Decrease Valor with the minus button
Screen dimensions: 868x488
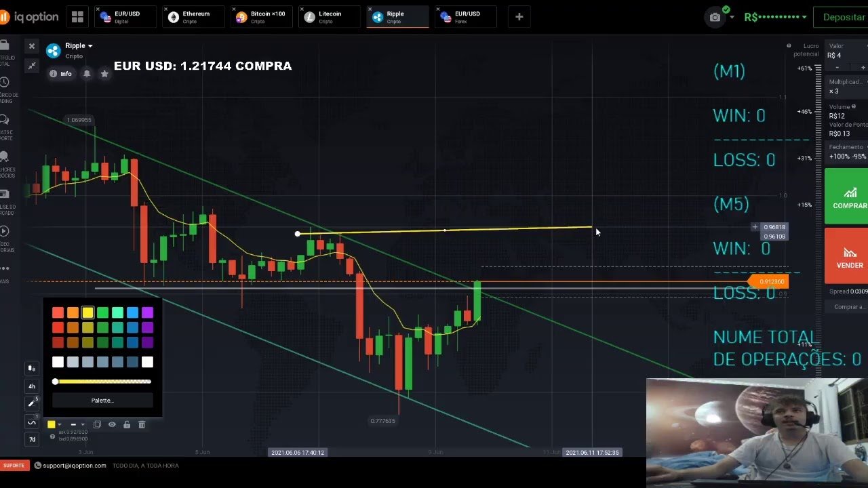tap(837, 67)
